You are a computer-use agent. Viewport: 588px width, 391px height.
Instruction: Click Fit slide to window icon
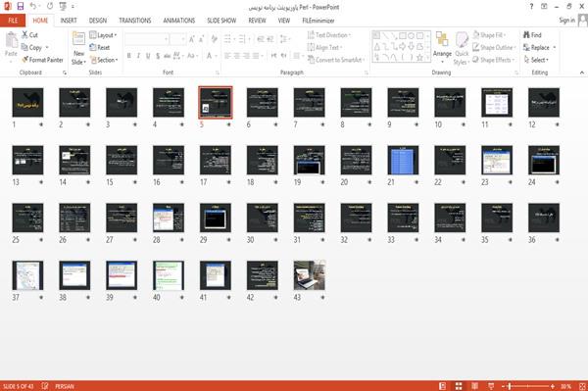coord(582,386)
